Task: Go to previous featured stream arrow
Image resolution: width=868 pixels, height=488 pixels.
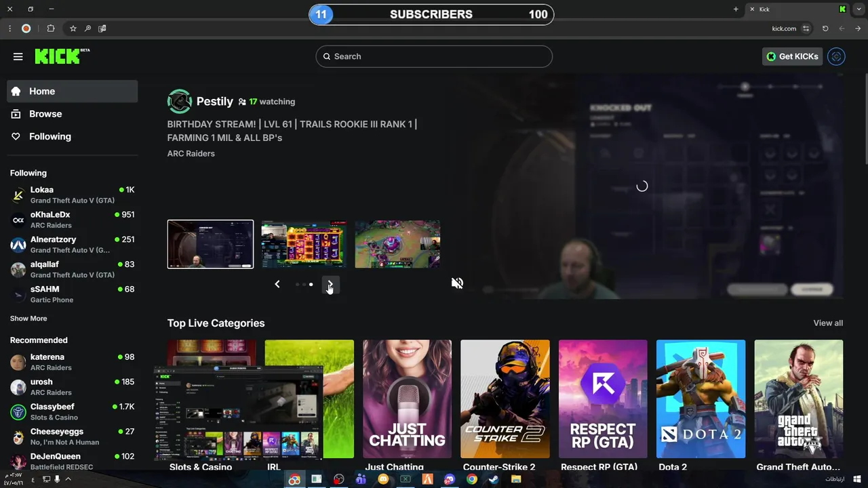Action: (x=277, y=284)
